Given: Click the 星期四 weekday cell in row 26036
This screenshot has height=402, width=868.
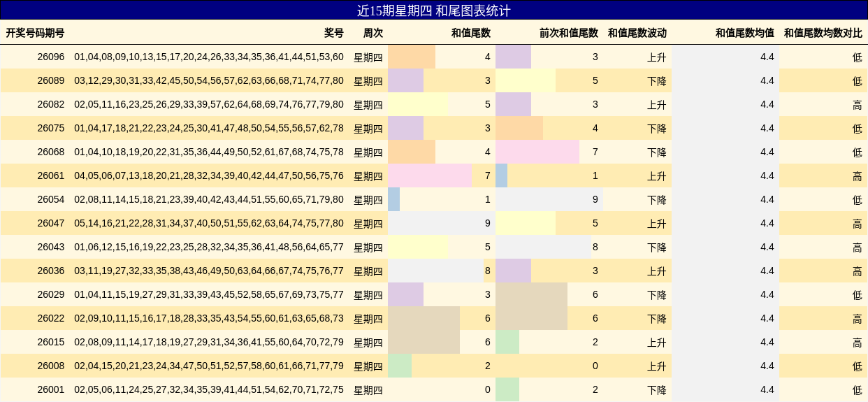Looking at the screenshot, I should point(368,271).
